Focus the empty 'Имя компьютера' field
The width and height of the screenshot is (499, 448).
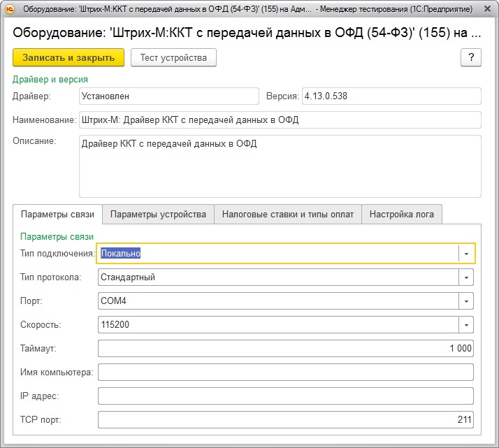285,372
